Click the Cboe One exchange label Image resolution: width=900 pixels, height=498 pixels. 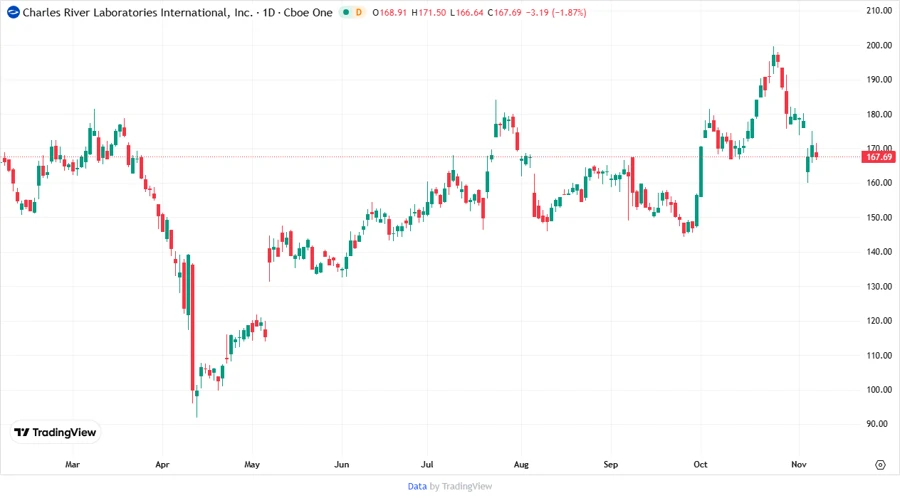pyautogui.click(x=308, y=12)
